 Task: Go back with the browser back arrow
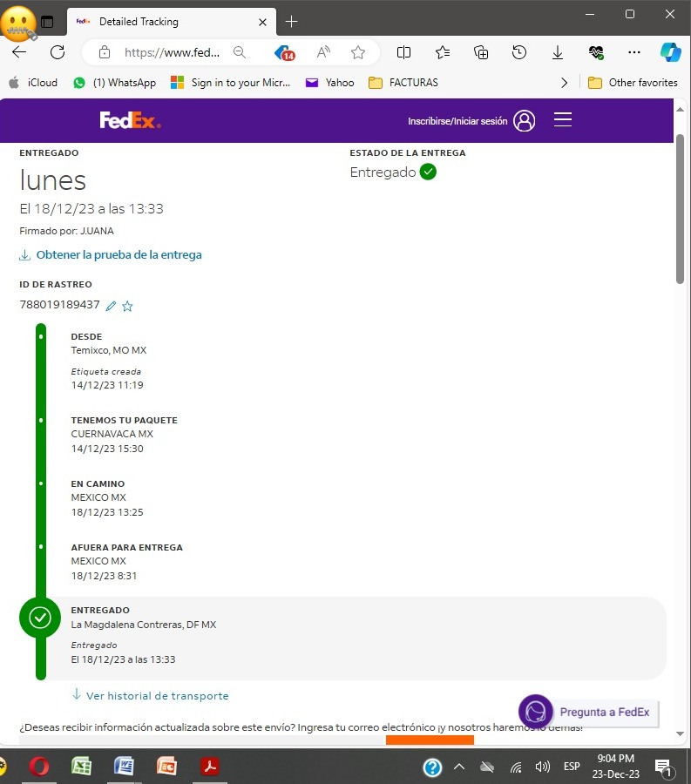coord(19,52)
